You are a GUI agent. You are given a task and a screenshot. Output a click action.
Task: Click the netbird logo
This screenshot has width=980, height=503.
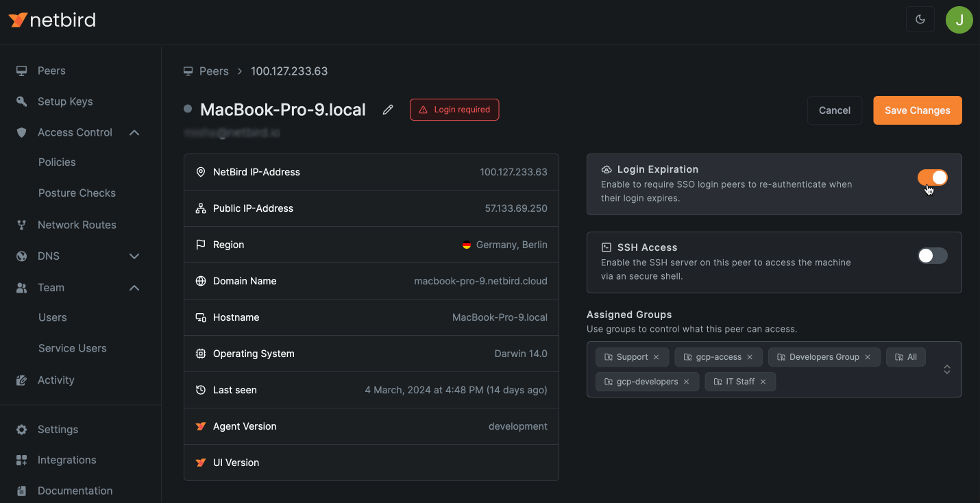pyautogui.click(x=51, y=20)
